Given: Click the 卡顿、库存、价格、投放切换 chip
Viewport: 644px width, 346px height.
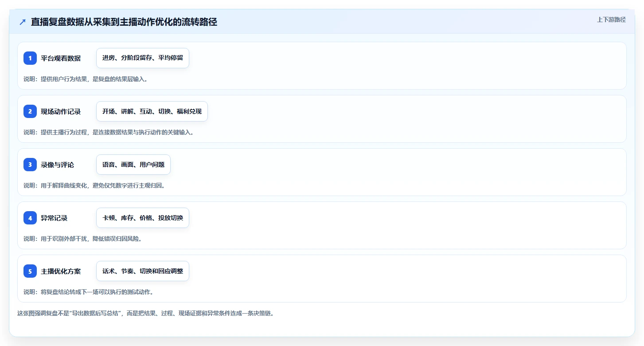Looking at the screenshot, I should [x=143, y=218].
